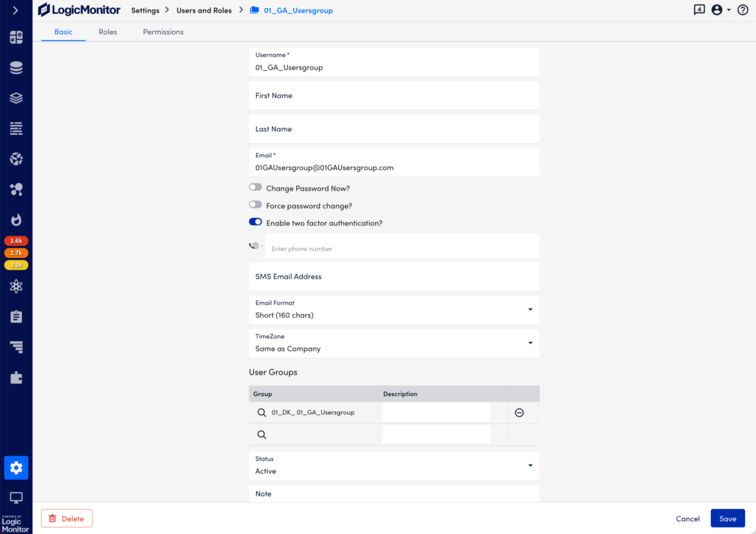Screen dimensions: 756x534
Task: Delete the 01_GA_Usersgroup user
Action: tap(66, 518)
